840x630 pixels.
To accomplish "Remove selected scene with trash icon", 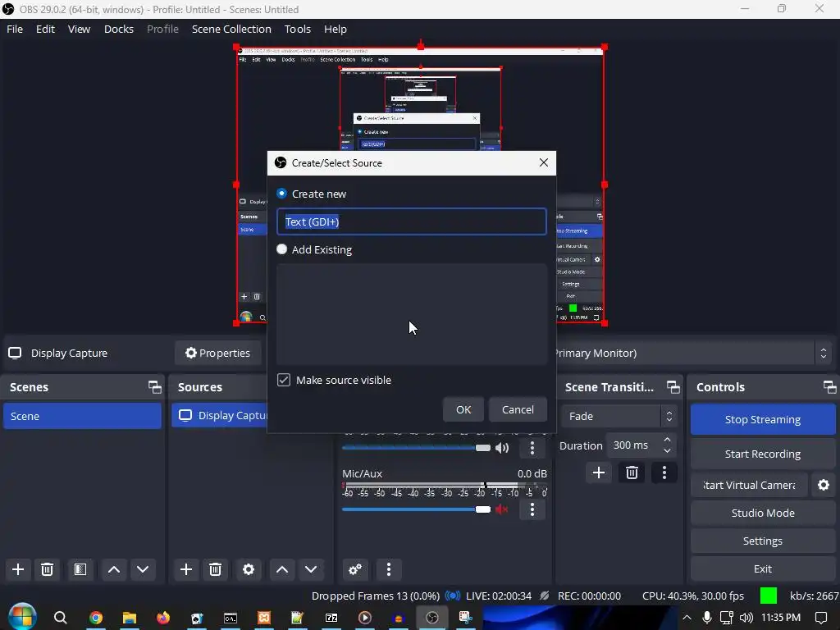I will point(47,569).
